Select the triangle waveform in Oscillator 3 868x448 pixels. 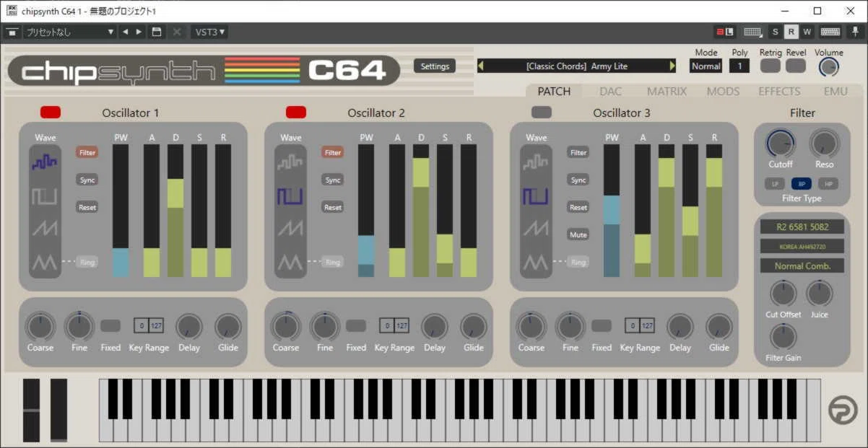click(535, 262)
